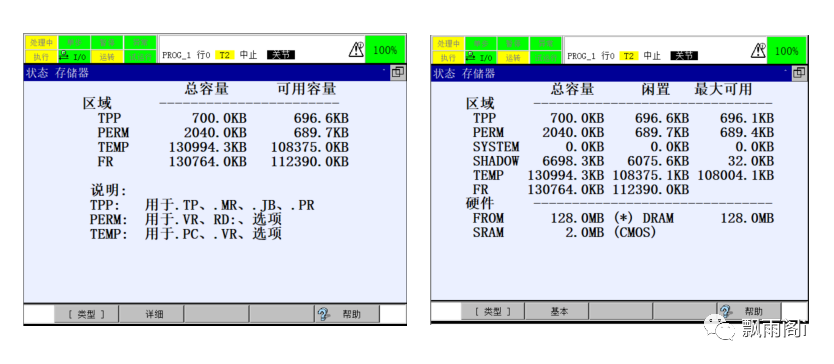Click the FR row label in left screen
Screen dimensions: 834x364
pyautogui.click(x=105, y=161)
